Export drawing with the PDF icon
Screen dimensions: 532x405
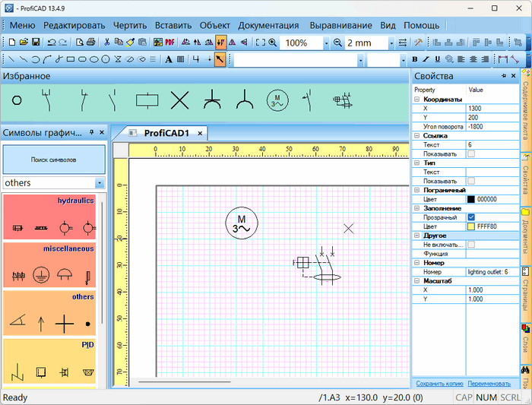(x=169, y=43)
